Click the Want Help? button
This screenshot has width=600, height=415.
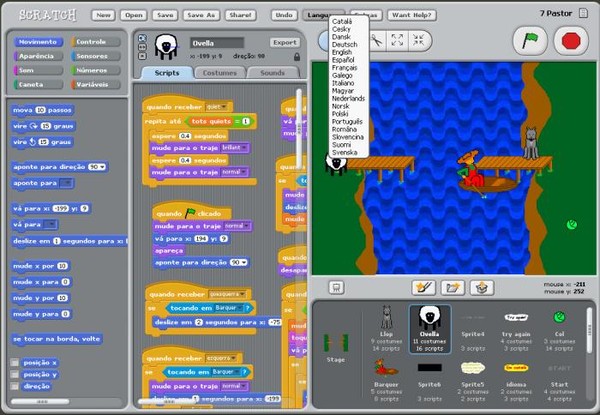(x=412, y=15)
